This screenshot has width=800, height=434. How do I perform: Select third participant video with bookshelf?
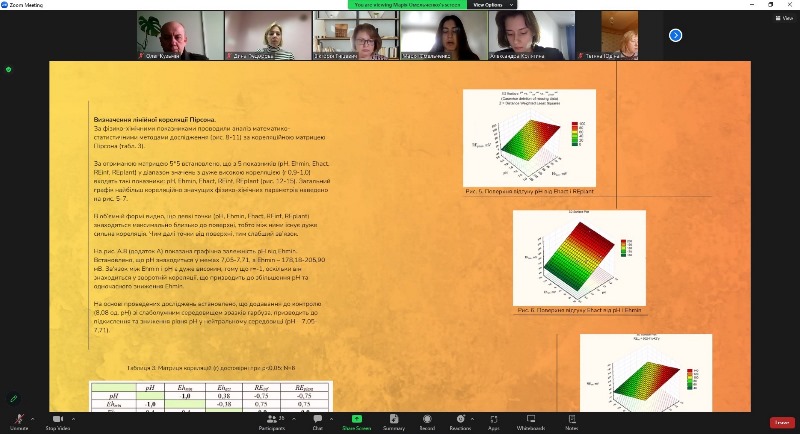356,36
